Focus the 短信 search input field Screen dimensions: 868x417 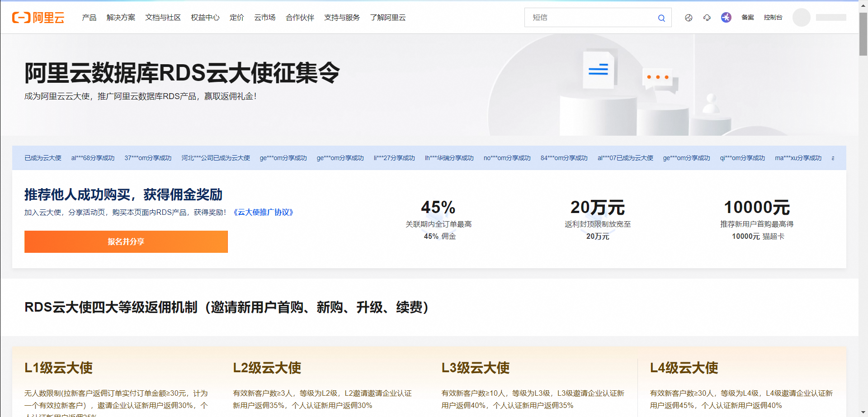(592, 18)
